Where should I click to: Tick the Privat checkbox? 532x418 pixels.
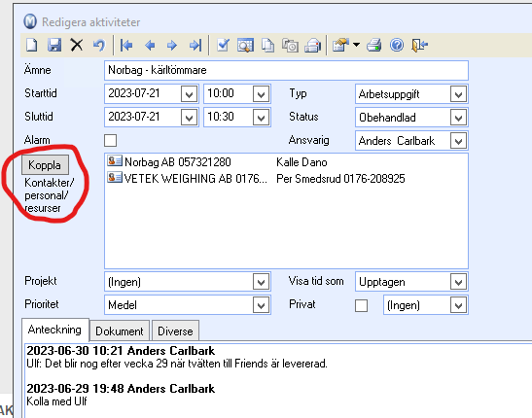point(362,305)
